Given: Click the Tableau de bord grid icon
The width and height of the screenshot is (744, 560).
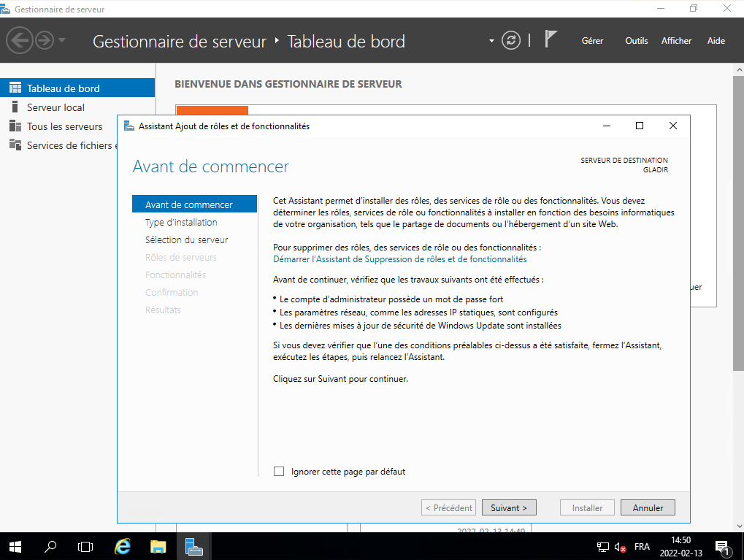Looking at the screenshot, I should [x=15, y=88].
